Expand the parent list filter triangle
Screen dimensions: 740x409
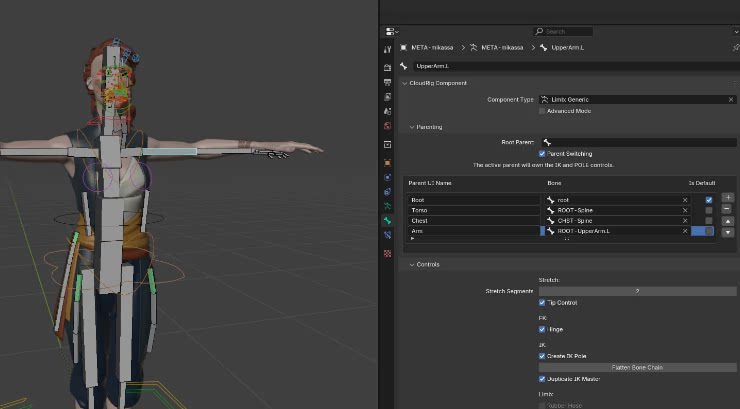click(x=412, y=239)
